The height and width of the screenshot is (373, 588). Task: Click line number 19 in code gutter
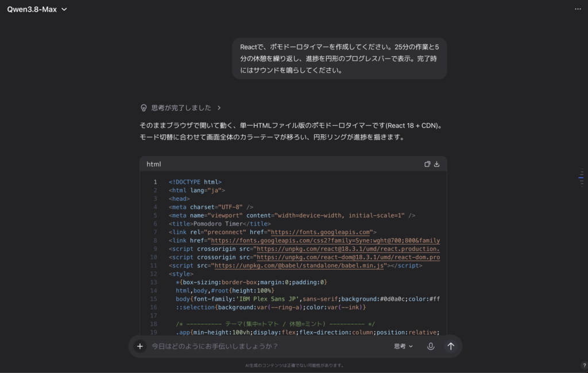tap(154, 332)
